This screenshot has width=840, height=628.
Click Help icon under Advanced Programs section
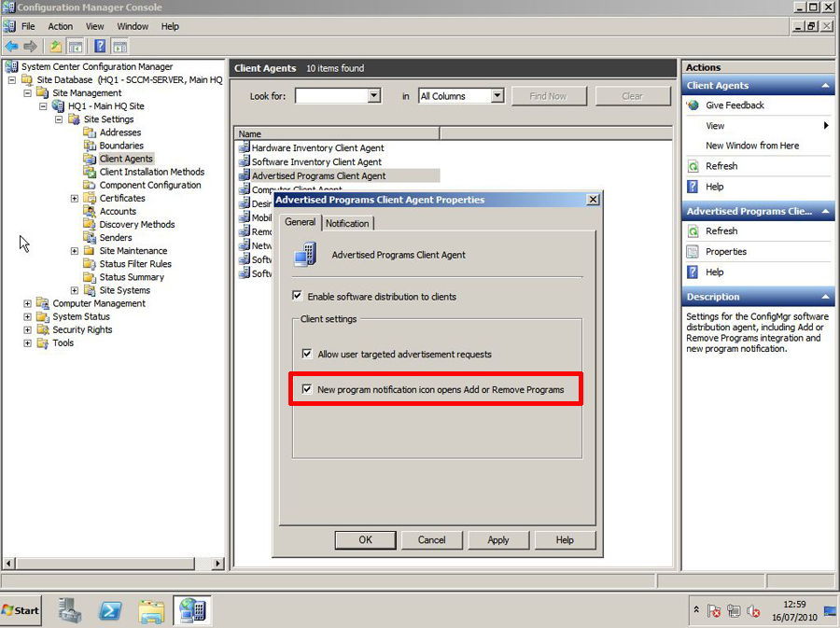(693, 272)
